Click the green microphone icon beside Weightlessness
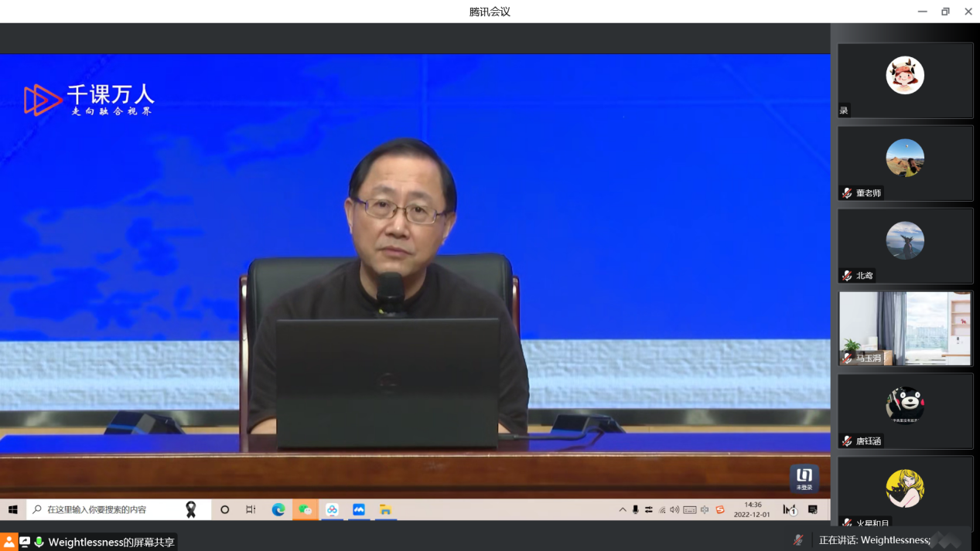 [39, 542]
